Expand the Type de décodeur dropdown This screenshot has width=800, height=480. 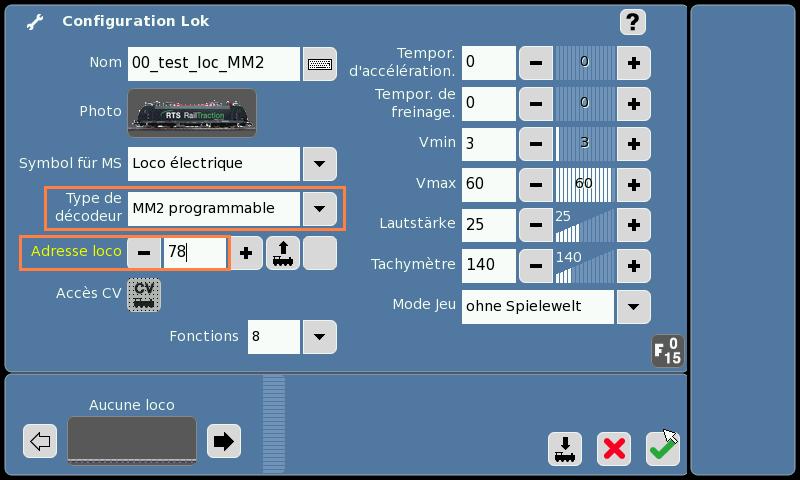click(x=320, y=209)
